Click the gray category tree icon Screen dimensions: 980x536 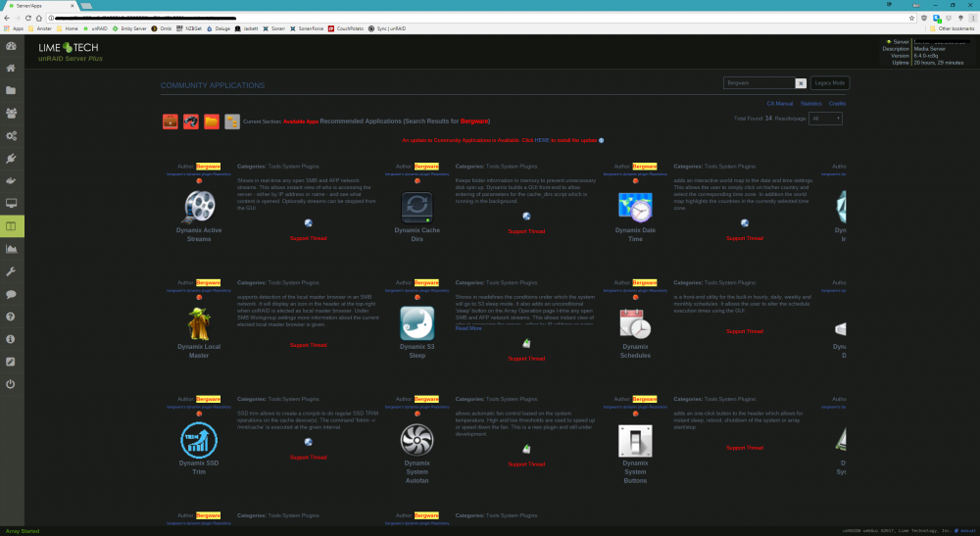point(232,122)
